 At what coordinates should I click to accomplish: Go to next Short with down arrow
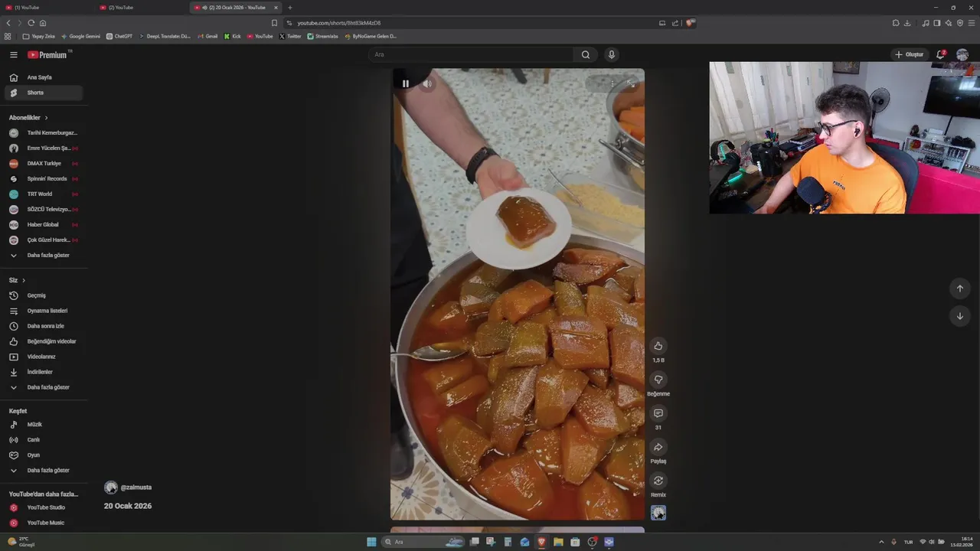[x=960, y=316]
